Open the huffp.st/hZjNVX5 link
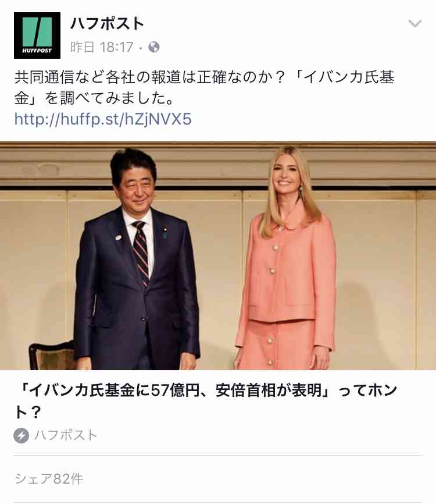Screen dimensions: 436x504 click(x=103, y=119)
